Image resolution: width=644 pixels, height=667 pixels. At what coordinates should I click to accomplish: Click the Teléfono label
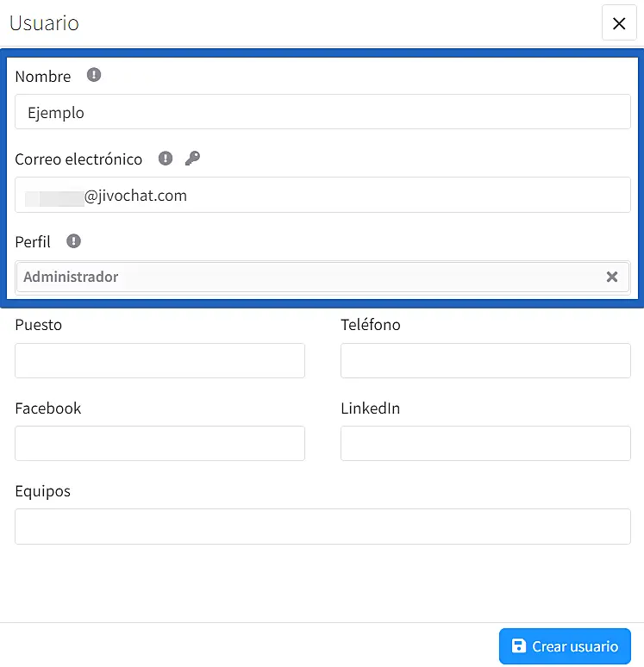point(371,325)
